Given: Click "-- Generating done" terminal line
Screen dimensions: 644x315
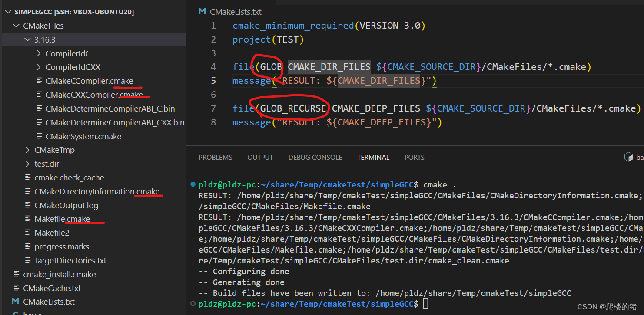Looking at the screenshot, I should point(242,282).
